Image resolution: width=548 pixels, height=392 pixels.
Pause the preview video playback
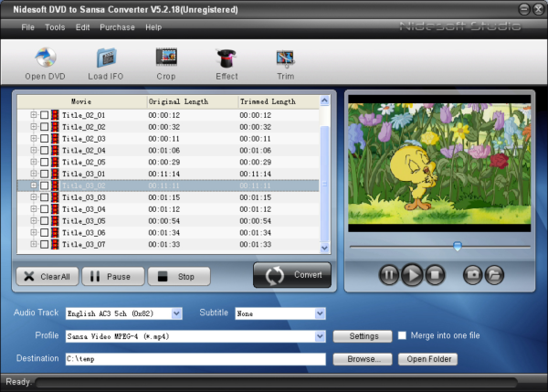[x=389, y=275]
